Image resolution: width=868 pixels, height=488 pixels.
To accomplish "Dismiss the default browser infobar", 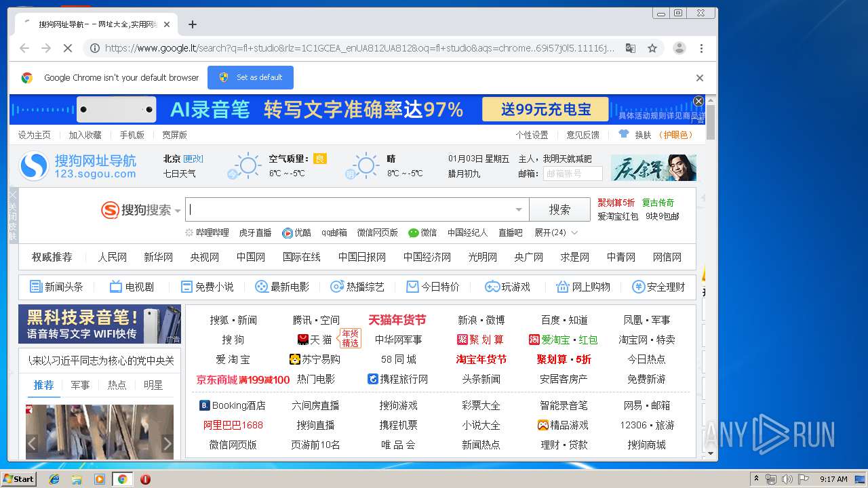I will [700, 78].
